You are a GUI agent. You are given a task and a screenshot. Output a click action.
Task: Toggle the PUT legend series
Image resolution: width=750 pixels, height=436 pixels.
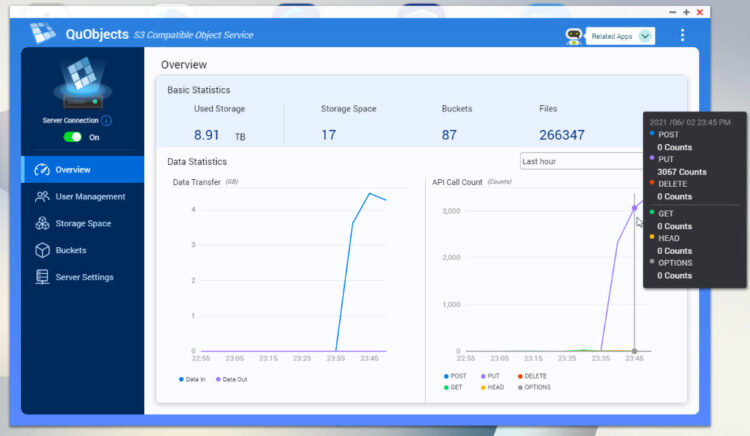point(490,376)
